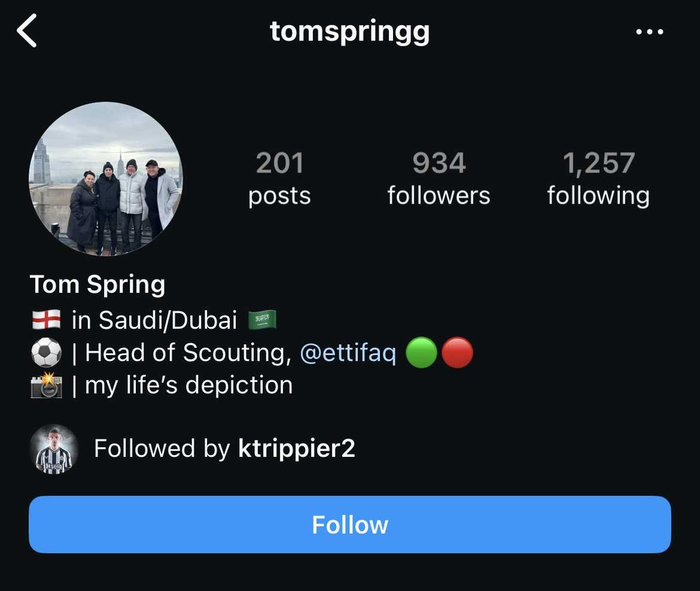This screenshot has height=591, width=700.
Task: Tap the Head of Scouting bio text
Action: click(188, 353)
